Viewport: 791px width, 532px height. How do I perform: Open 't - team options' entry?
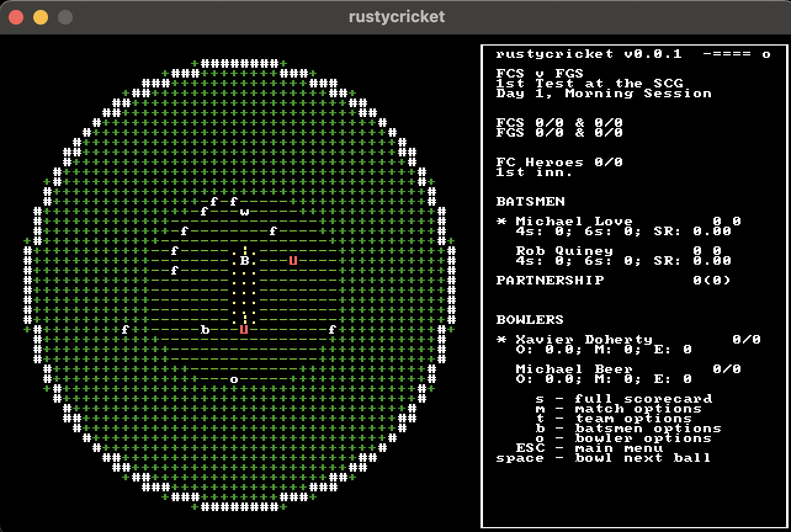coord(614,419)
